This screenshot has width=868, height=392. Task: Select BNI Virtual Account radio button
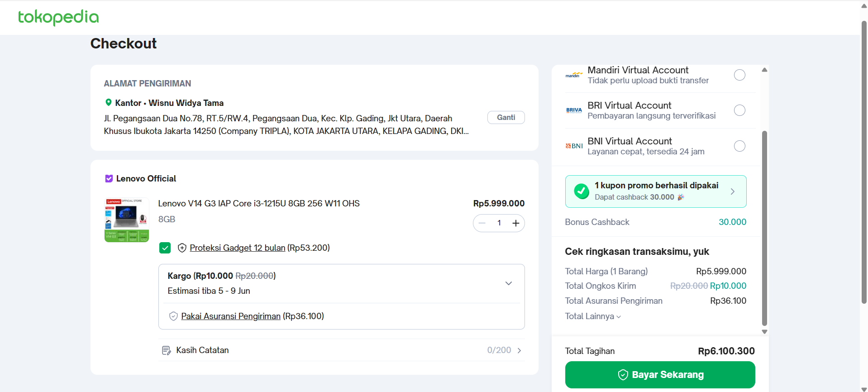tap(739, 146)
